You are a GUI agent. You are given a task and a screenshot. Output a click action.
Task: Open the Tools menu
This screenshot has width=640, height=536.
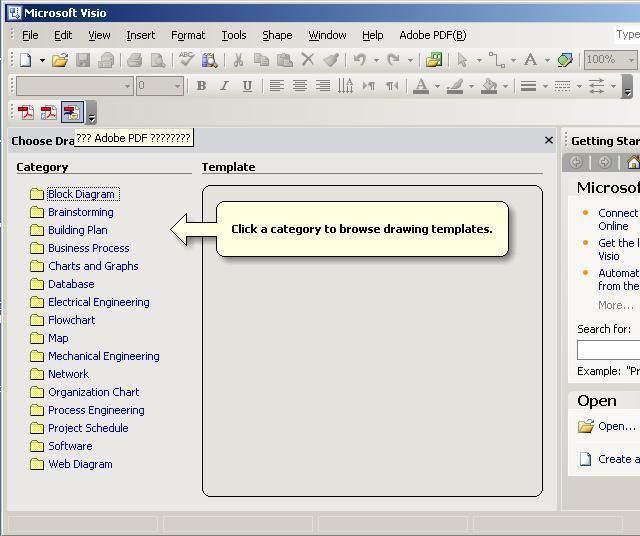(x=234, y=35)
